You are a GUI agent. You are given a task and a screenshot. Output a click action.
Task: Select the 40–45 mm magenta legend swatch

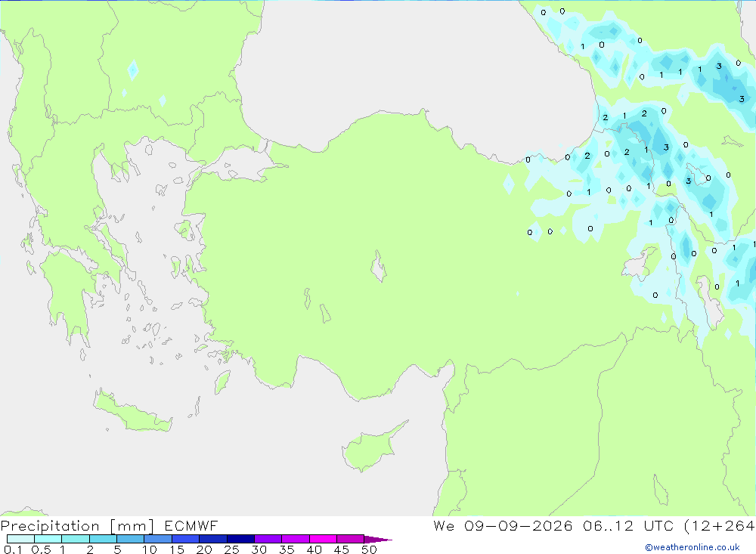pos(323,539)
